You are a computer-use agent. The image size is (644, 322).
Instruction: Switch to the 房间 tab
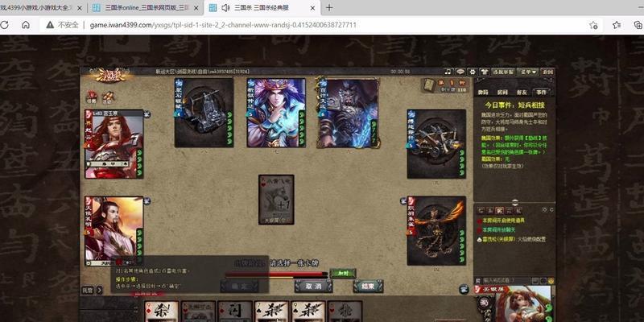502,93
